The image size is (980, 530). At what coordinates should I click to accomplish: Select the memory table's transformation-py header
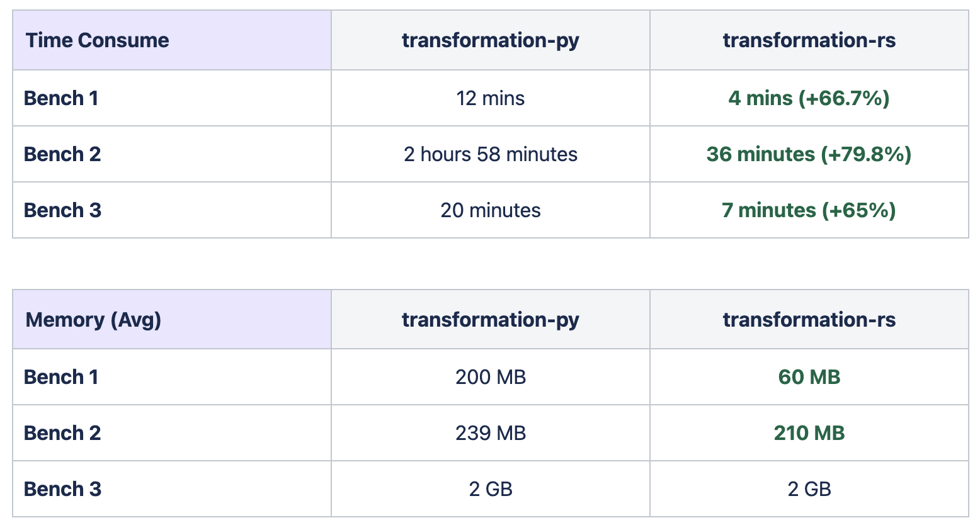pos(490,320)
